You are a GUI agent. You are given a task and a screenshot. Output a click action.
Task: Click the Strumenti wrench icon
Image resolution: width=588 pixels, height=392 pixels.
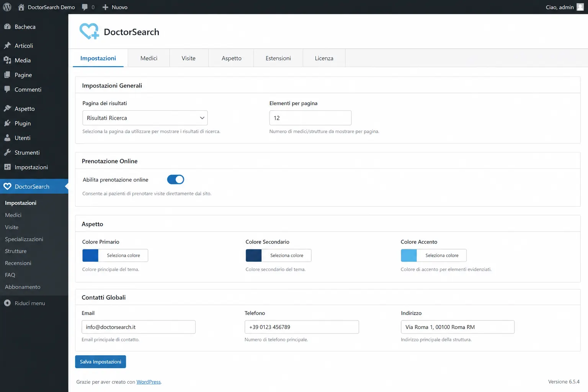click(7, 152)
